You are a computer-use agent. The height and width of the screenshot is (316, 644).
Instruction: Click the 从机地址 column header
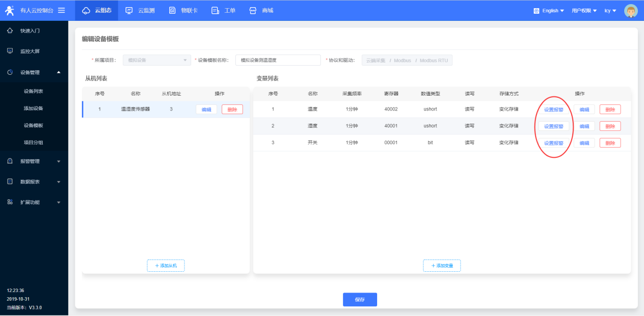coord(171,94)
